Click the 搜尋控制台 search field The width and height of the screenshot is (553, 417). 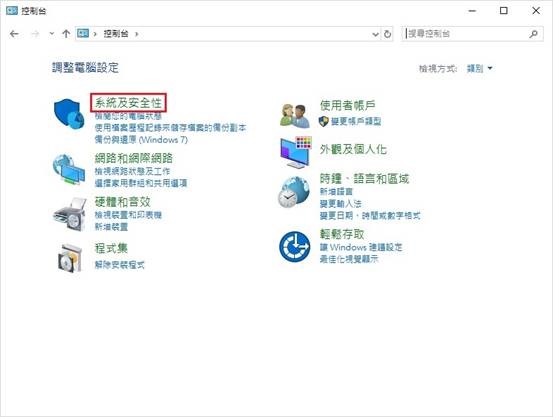pos(472,34)
